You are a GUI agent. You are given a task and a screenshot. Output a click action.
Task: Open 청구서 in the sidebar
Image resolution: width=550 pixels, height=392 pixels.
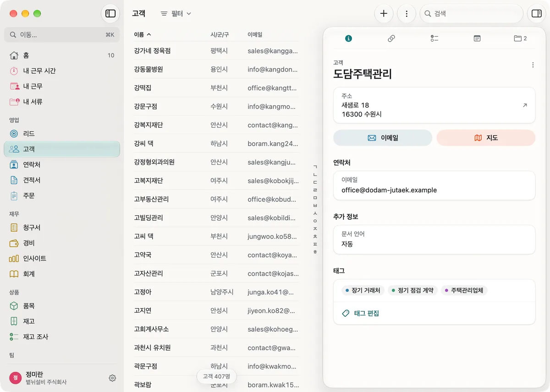(x=62, y=228)
